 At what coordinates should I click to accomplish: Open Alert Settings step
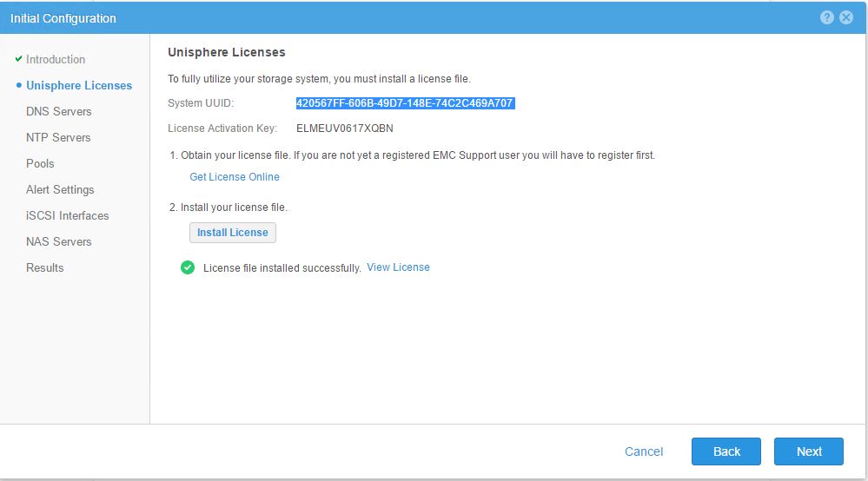pyautogui.click(x=60, y=189)
